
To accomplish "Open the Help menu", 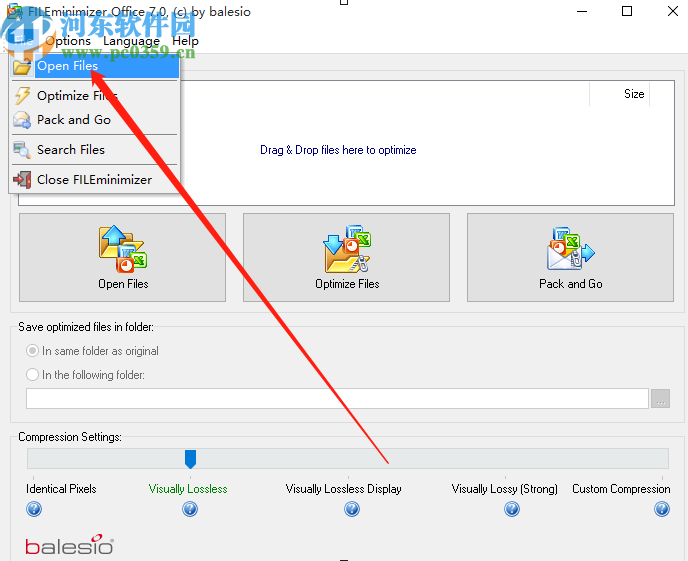I will pos(185,41).
